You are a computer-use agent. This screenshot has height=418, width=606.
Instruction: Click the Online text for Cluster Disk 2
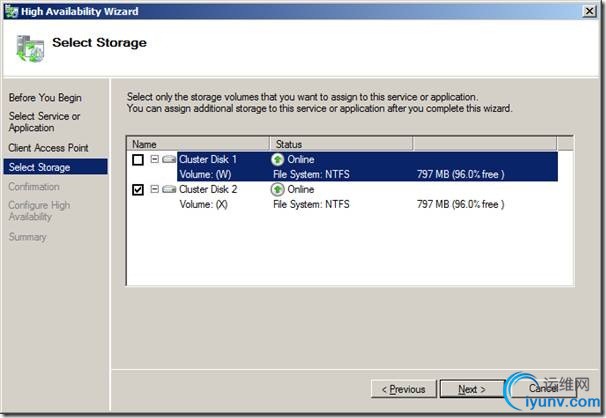(x=301, y=189)
